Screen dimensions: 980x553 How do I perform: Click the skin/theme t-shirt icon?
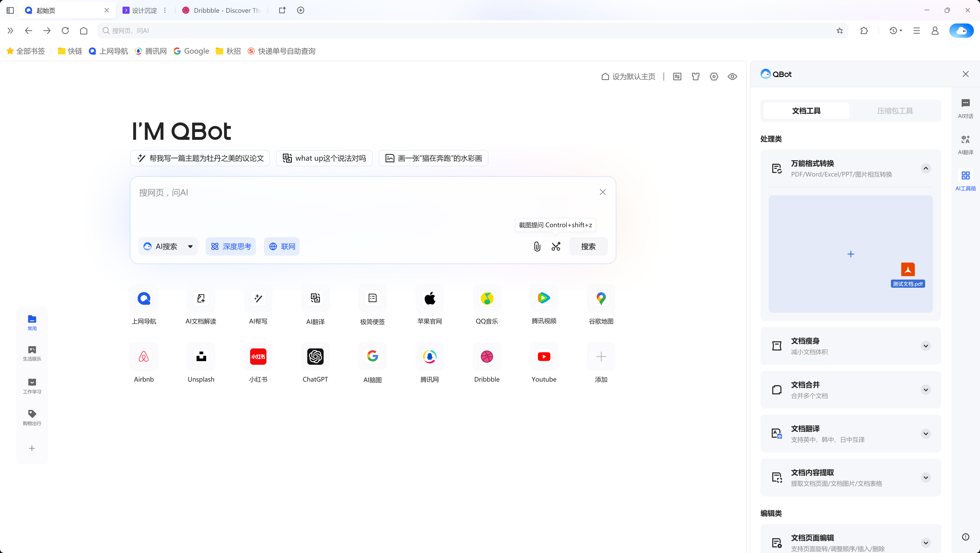tap(695, 77)
